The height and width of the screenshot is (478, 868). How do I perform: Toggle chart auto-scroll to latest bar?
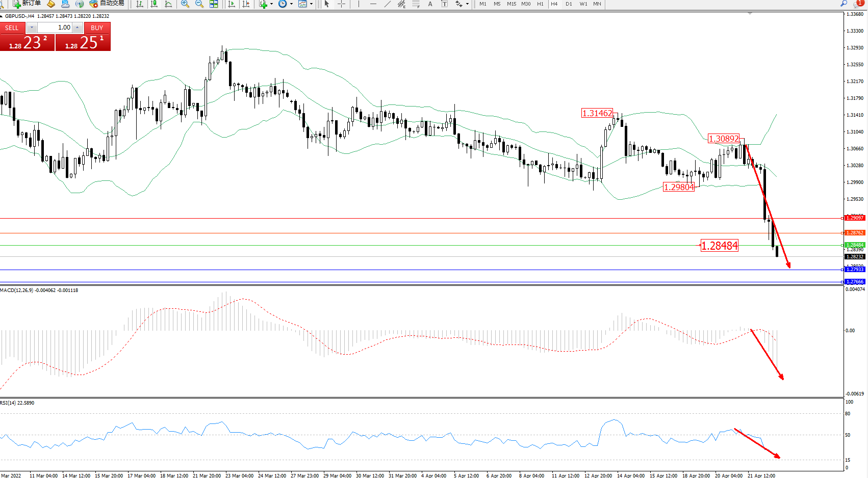(232, 4)
